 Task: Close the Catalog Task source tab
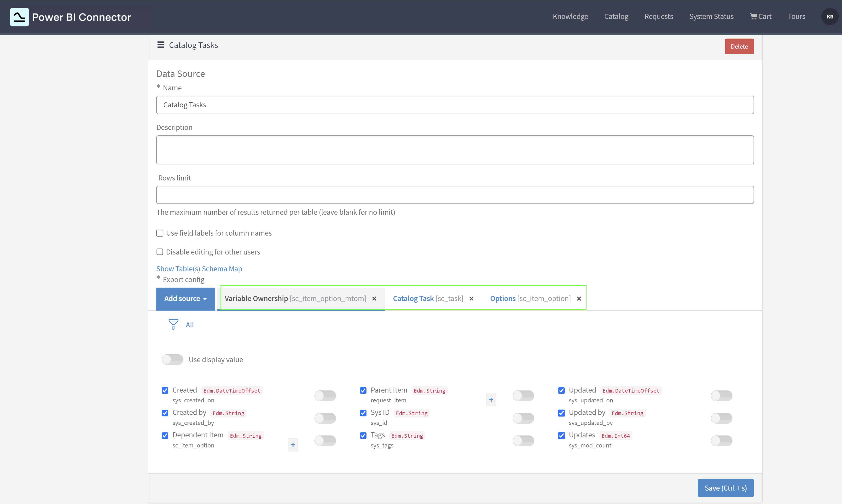(471, 299)
